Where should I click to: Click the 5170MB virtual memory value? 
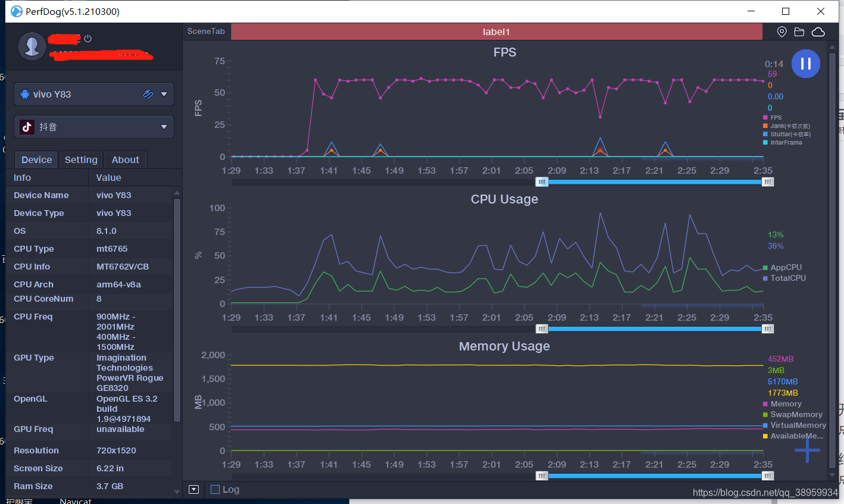click(x=783, y=381)
